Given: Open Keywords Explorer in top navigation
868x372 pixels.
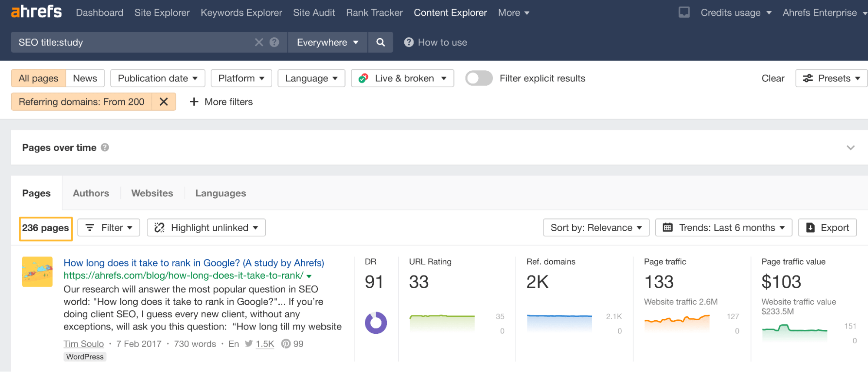Looking at the screenshot, I should point(241,13).
